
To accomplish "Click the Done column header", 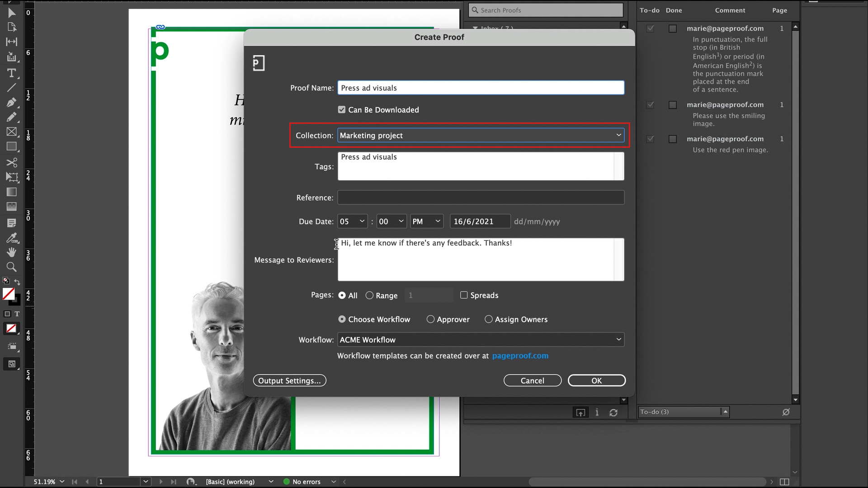I will click(x=674, y=10).
